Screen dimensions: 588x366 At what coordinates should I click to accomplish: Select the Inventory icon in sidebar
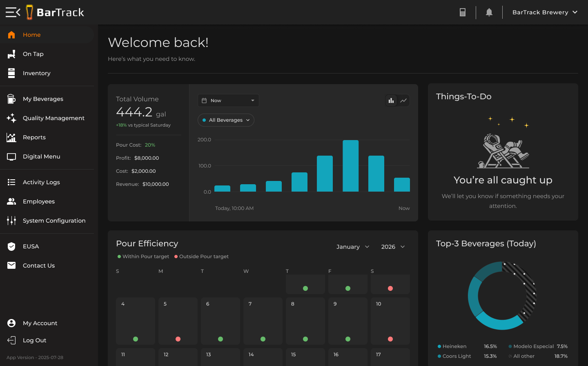point(11,73)
